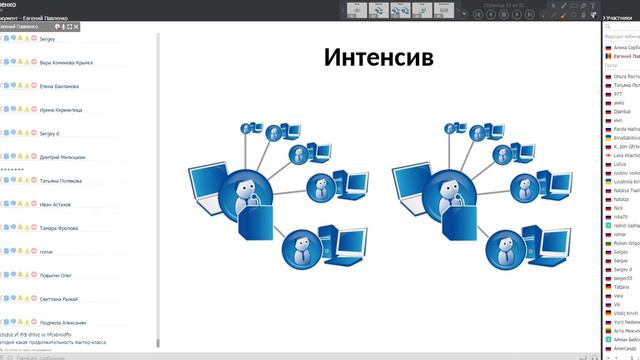The width and height of the screenshot is (640, 360).
Task: Click red block icon beside romar message
Action: point(34,251)
